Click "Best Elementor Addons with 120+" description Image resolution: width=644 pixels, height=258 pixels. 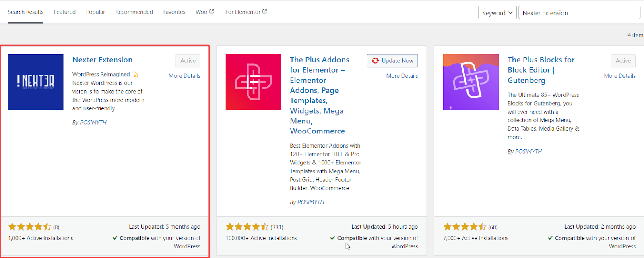tap(326, 167)
